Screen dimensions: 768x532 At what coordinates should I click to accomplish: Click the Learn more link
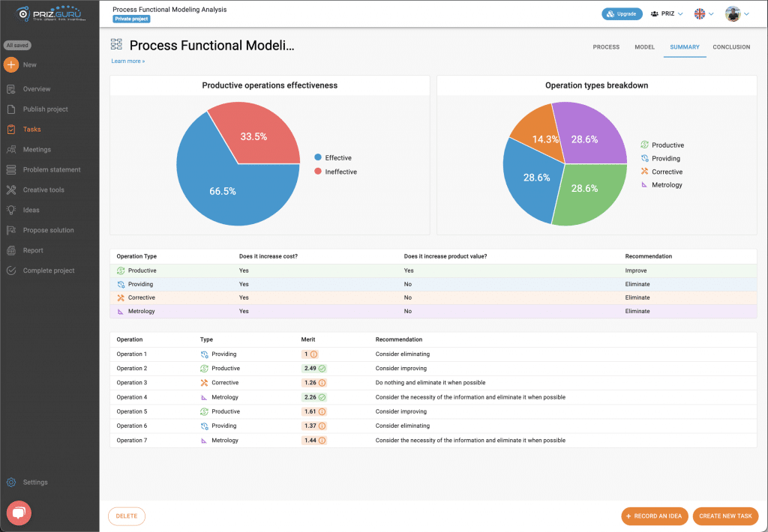pyautogui.click(x=127, y=61)
